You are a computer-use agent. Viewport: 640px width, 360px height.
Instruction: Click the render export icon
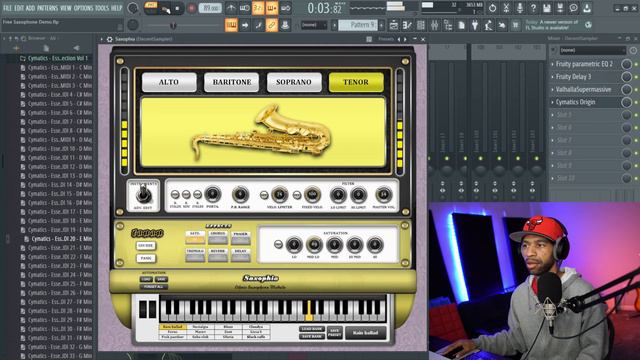point(560,8)
